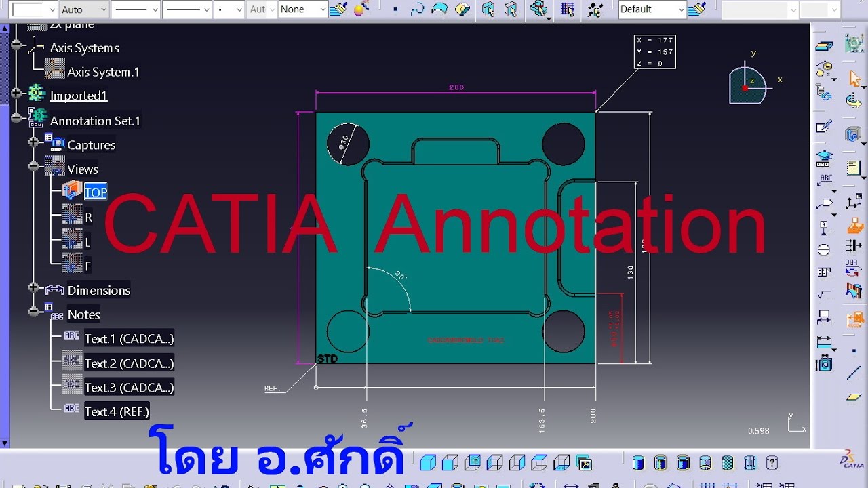
Task: Select the TOP view in the tree
Action: [x=96, y=192]
